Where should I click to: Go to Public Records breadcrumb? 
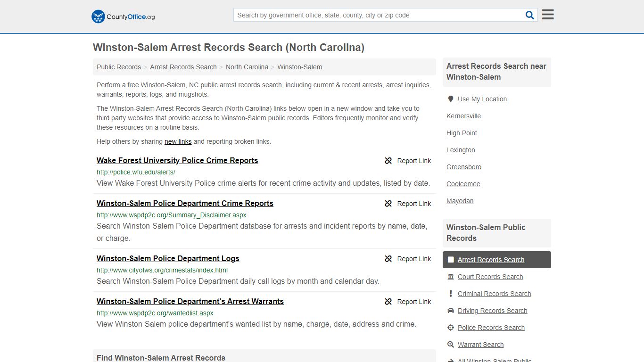point(119,67)
